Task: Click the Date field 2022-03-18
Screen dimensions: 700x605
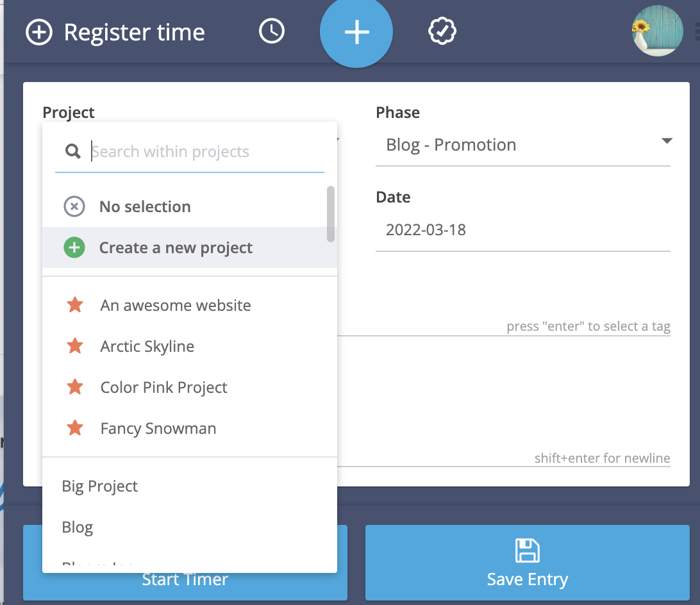Action: [x=523, y=230]
